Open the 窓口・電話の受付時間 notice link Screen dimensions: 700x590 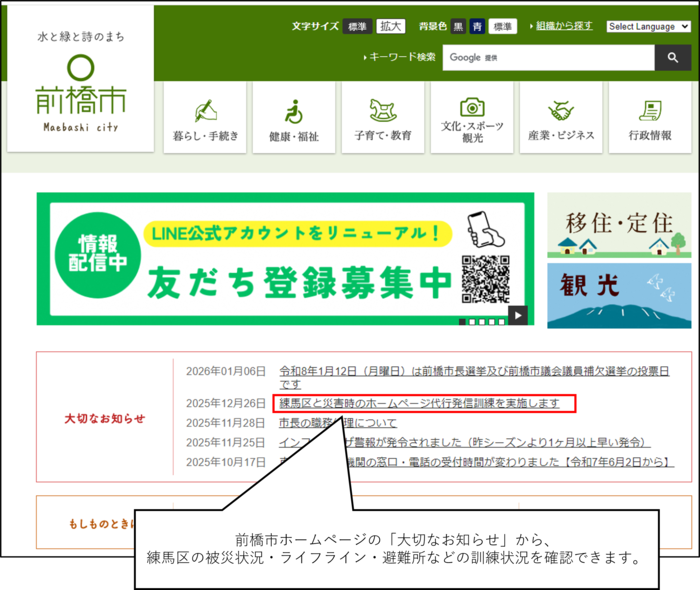click(476, 462)
